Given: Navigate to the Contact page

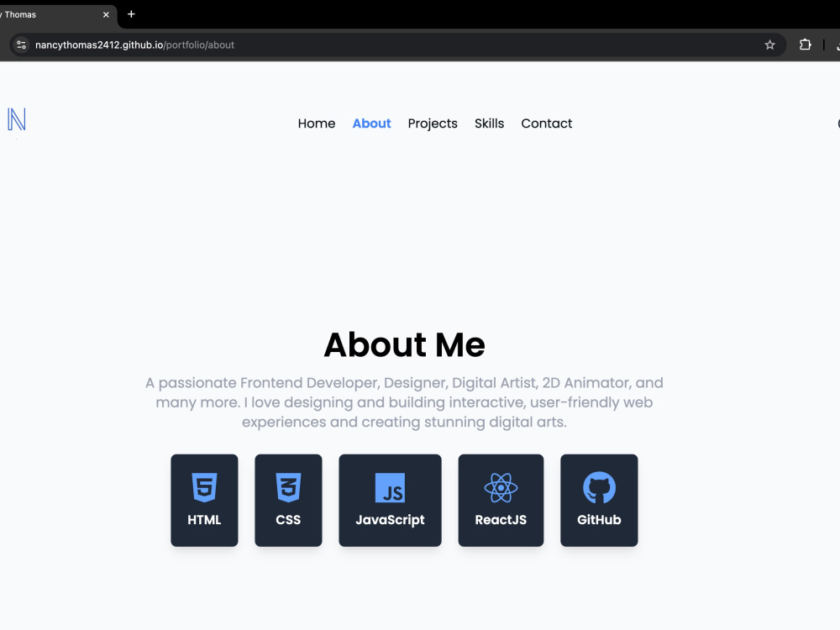Looking at the screenshot, I should pos(547,123).
